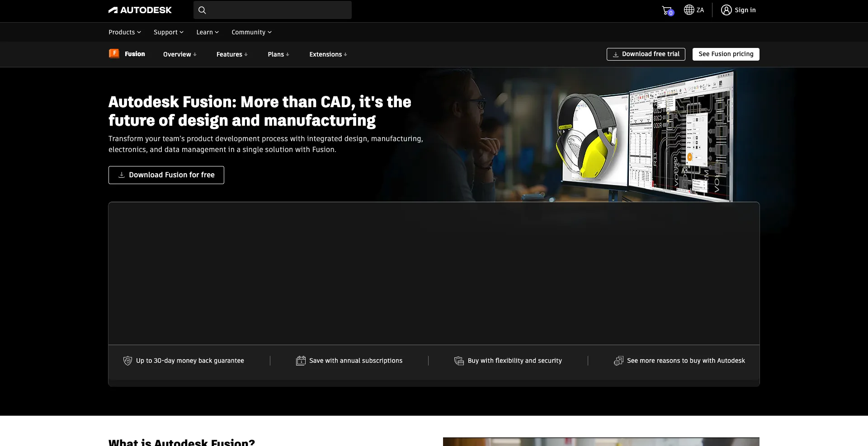Screen dimensions: 868x446
Task: Click the flexibility and security card icon
Action: click(459, 361)
